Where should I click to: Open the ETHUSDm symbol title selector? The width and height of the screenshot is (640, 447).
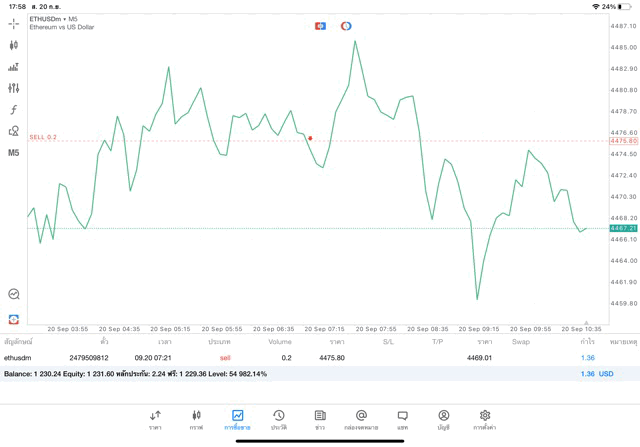point(54,19)
